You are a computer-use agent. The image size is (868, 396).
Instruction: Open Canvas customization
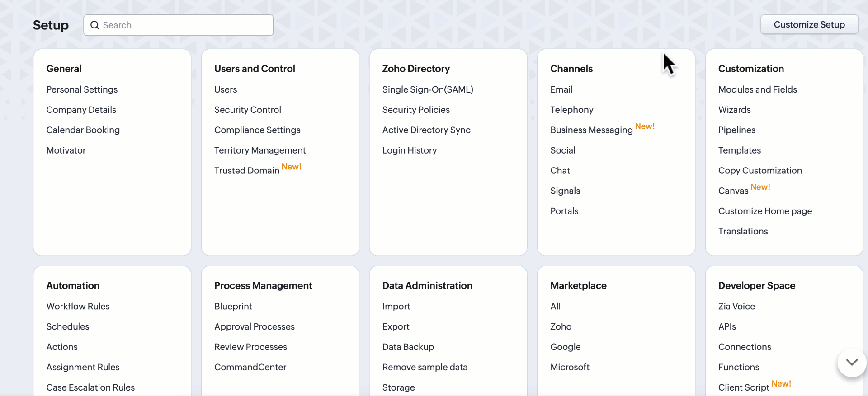click(733, 191)
